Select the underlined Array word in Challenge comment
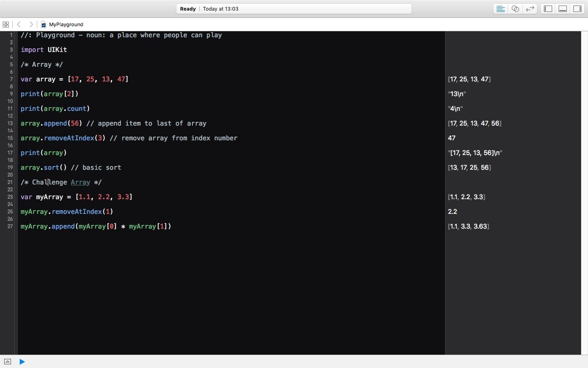Viewport: 588px width, 368px height. [80, 182]
